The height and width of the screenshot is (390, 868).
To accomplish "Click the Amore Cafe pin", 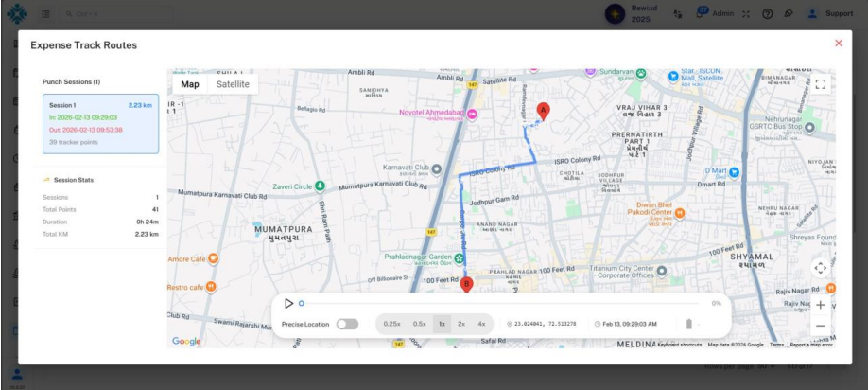I will (213, 258).
